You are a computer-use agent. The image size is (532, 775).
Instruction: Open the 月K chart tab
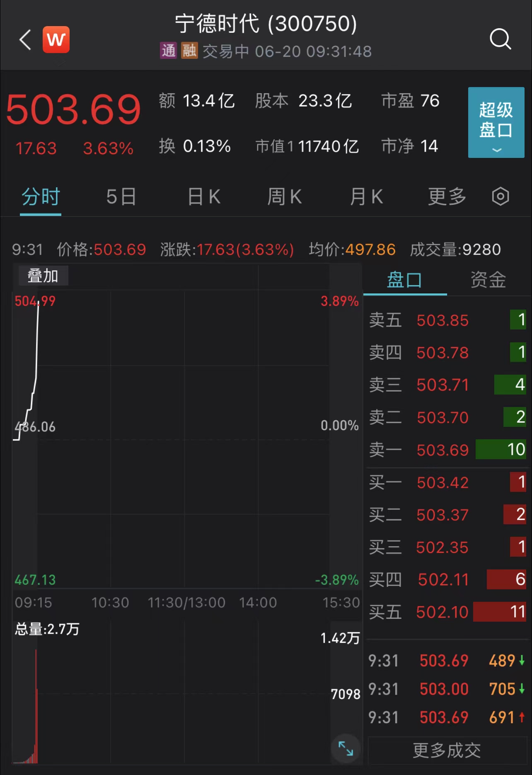click(367, 196)
